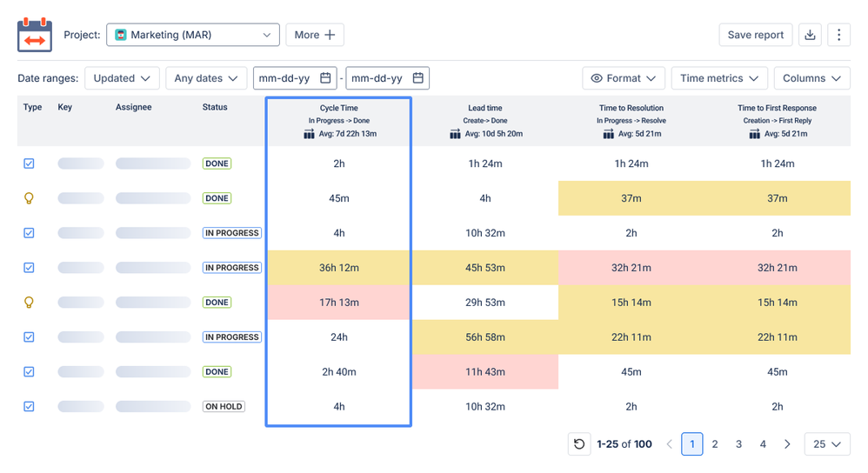This screenshot has width=868, height=473.
Task: Open the three-dot more options menu
Action: coord(838,35)
